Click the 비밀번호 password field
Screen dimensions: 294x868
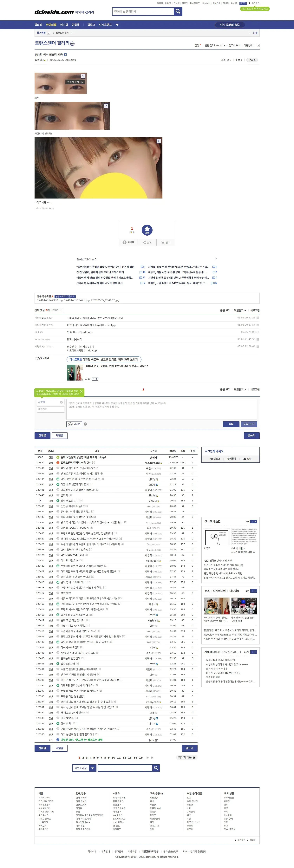[x=51, y=409]
